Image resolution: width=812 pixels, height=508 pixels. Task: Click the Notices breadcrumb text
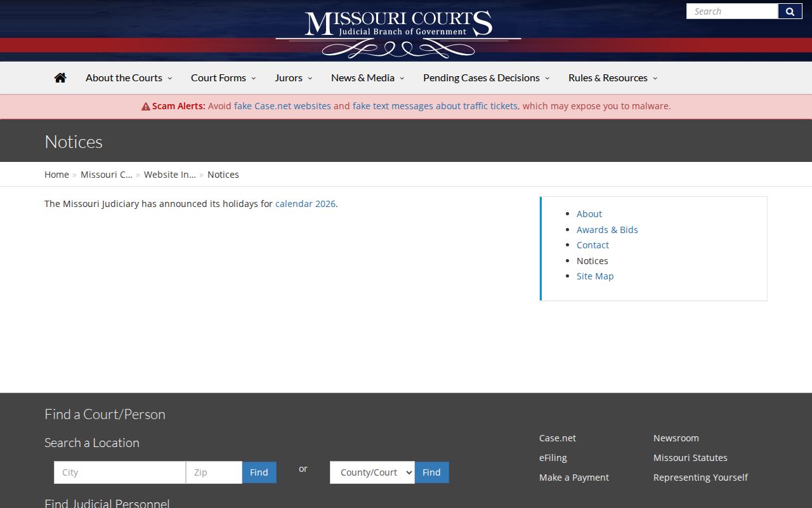(223, 175)
